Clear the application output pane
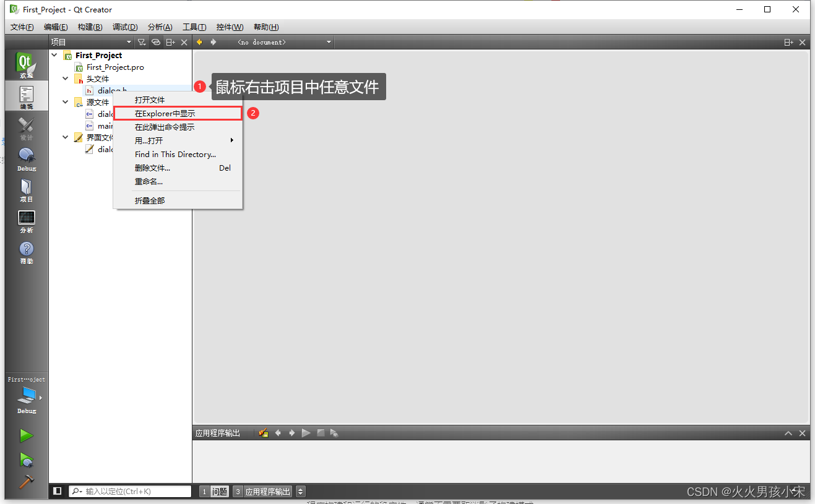This screenshot has height=504, width=815. click(264, 433)
